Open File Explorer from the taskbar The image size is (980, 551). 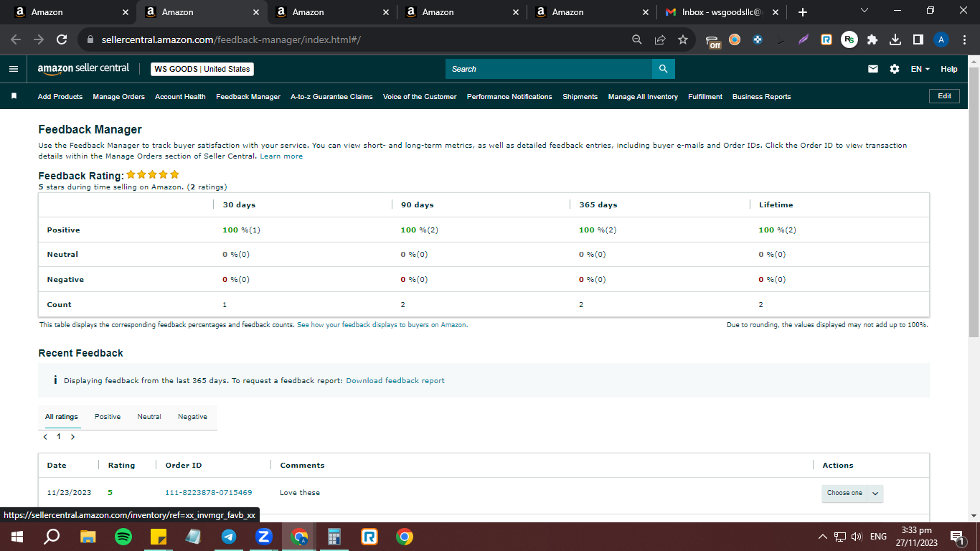pos(88,537)
